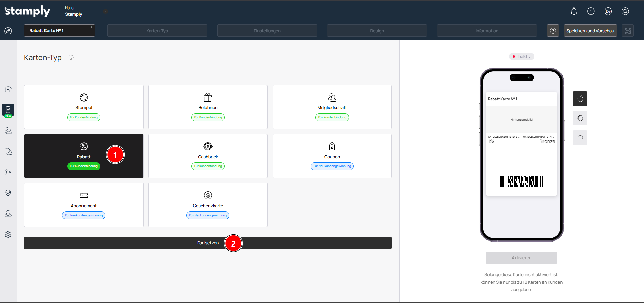Click the home icon in sidebar
Viewport: 644px width, 303px height.
pyautogui.click(x=8, y=89)
